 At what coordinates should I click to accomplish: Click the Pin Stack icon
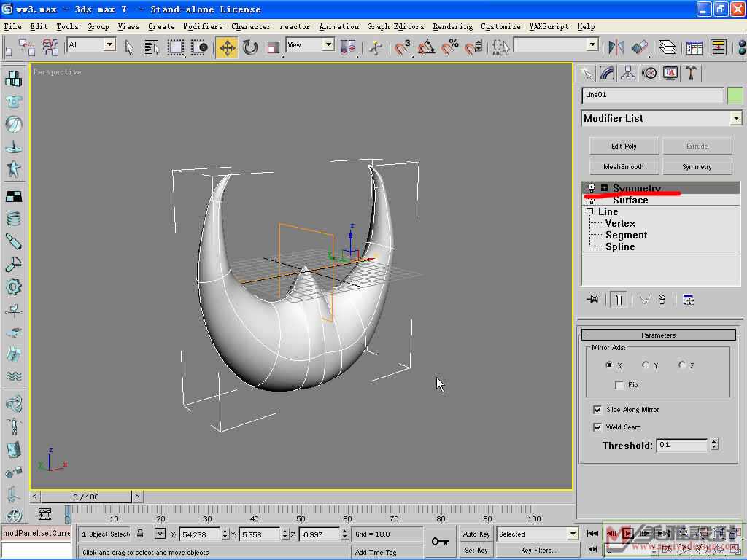pos(592,300)
